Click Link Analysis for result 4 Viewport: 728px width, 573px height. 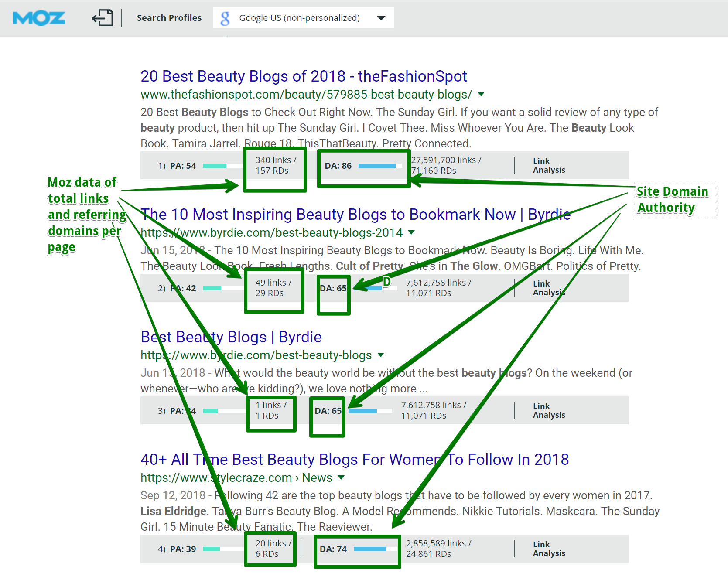(549, 549)
